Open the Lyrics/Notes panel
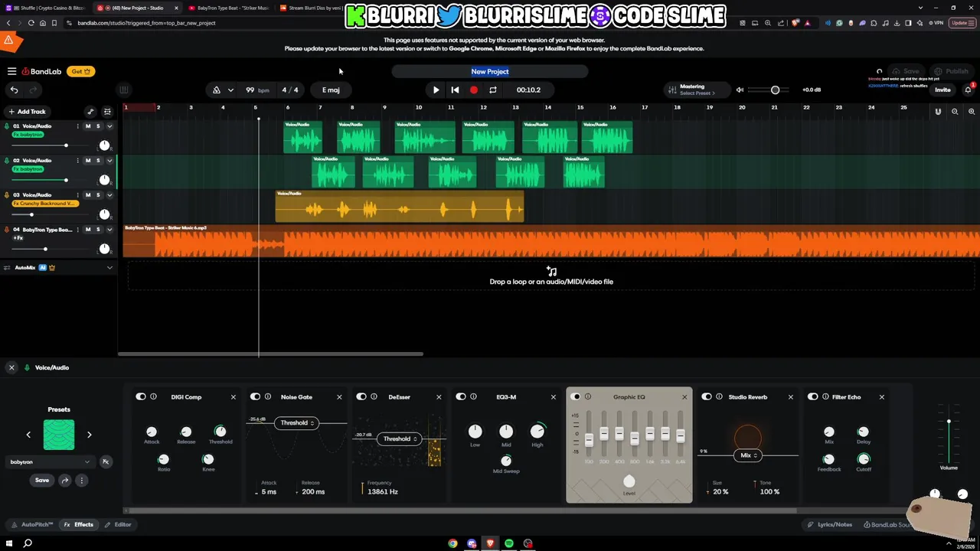 830,525
